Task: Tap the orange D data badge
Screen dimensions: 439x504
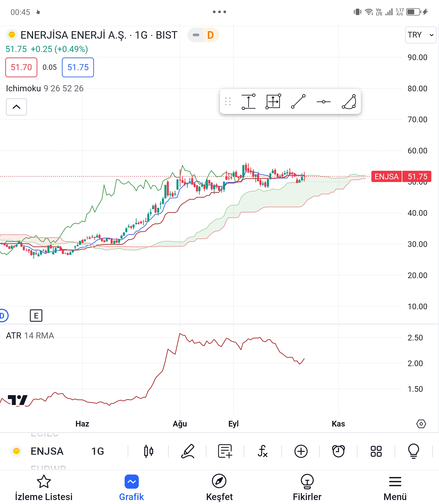Action: tap(211, 35)
